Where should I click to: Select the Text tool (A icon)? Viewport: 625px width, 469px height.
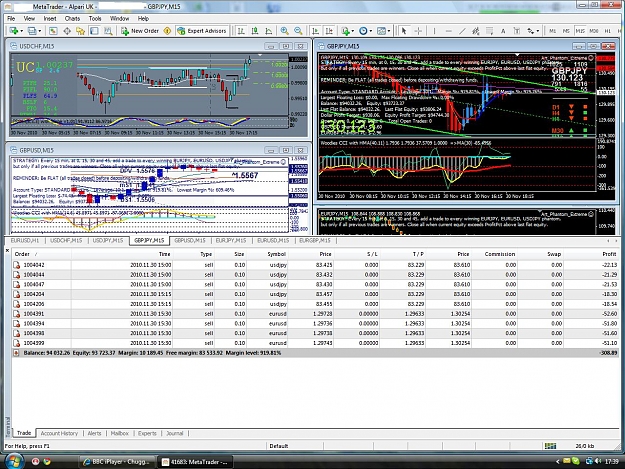click(x=503, y=31)
